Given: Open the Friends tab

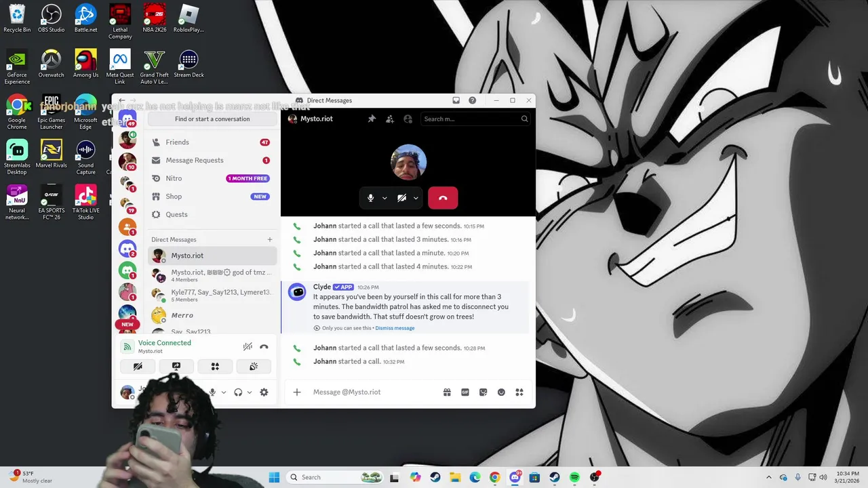Looking at the screenshot, I should [x=212, y=142].
